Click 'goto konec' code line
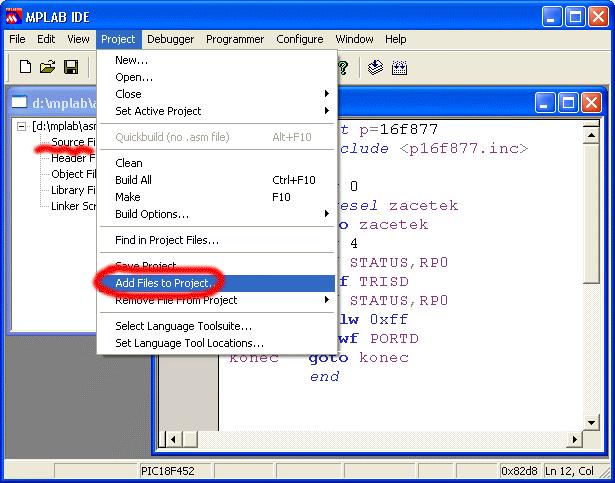The image size is (615, 483). coord(358,357)
